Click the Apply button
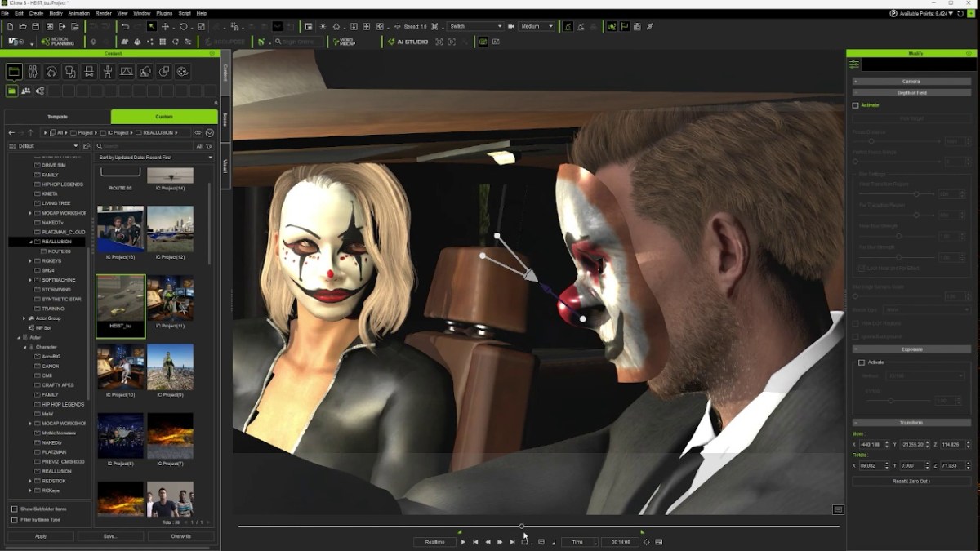The width and height of the screenshot is (980, 551). tap(40, 536)
